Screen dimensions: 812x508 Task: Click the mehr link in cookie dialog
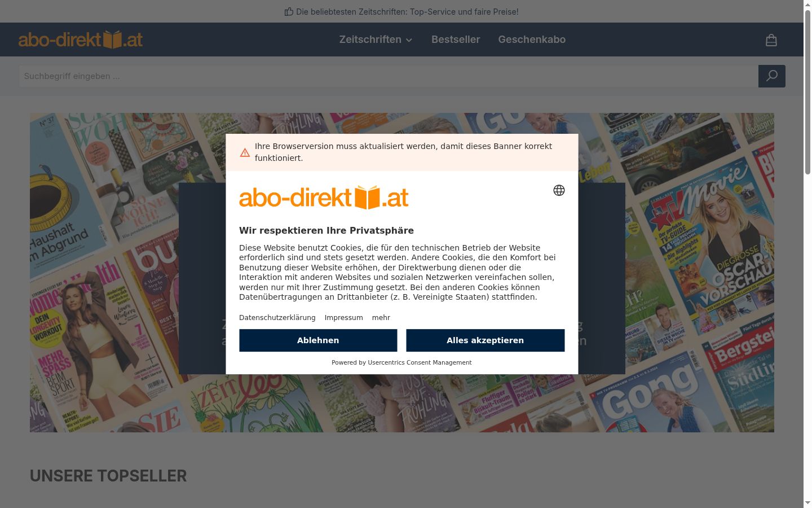(x=381, y=318)
